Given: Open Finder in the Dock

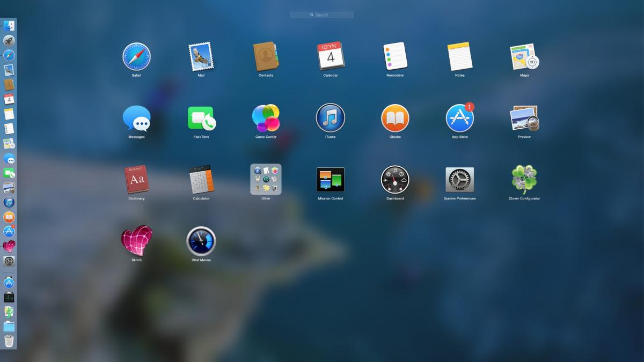Looking at the screenshot, I should pyautogui.click(x=9, y=26).
